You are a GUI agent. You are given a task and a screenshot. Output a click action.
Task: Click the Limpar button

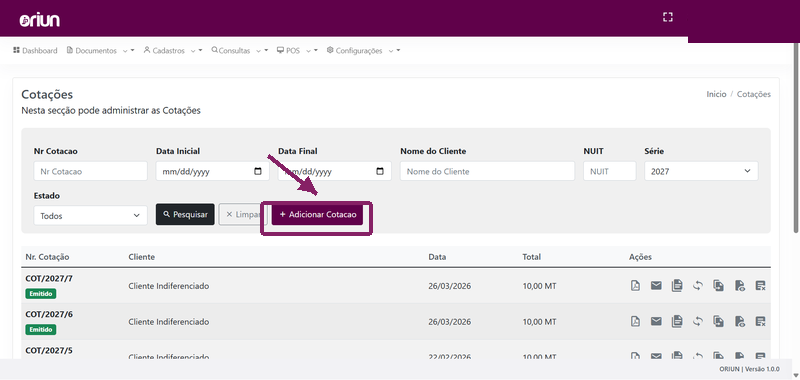click(241, 214)
